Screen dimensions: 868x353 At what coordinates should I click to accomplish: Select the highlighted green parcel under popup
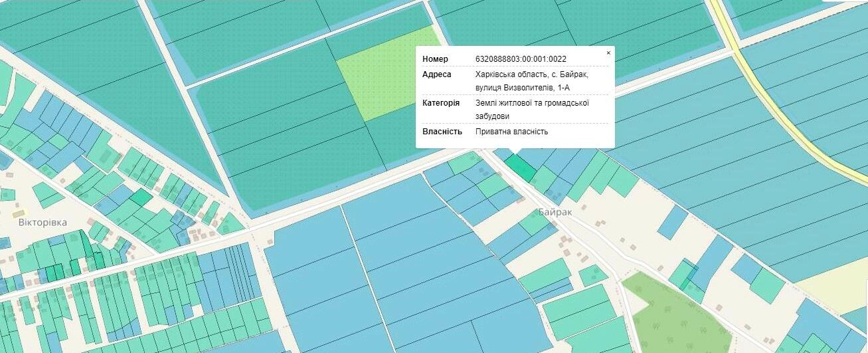520,167
